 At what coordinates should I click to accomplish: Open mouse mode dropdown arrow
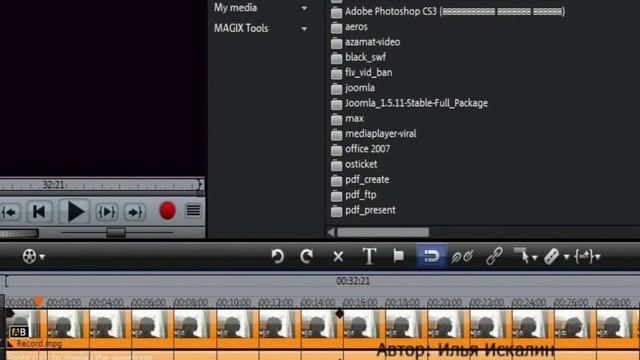(535, 258)
